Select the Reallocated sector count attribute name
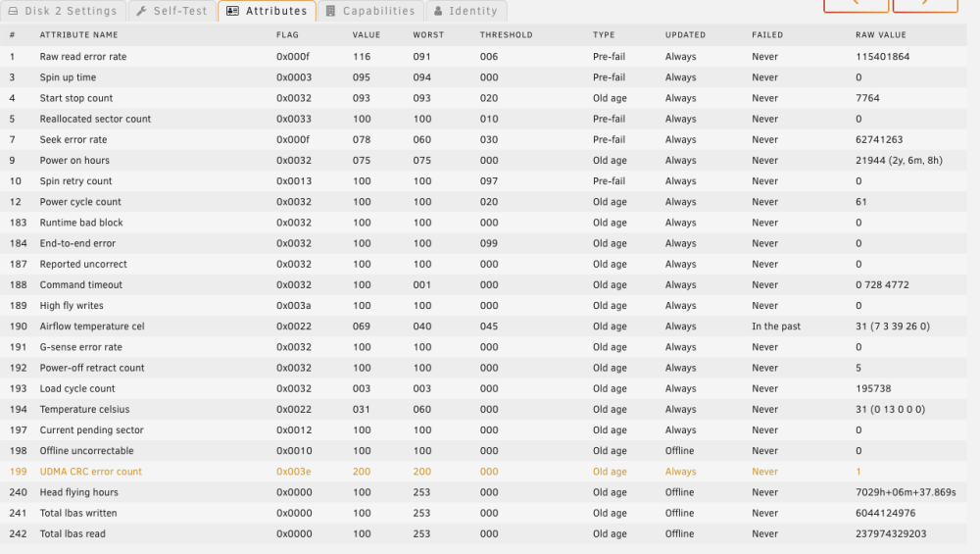980x554 pixels. [96, 119]
